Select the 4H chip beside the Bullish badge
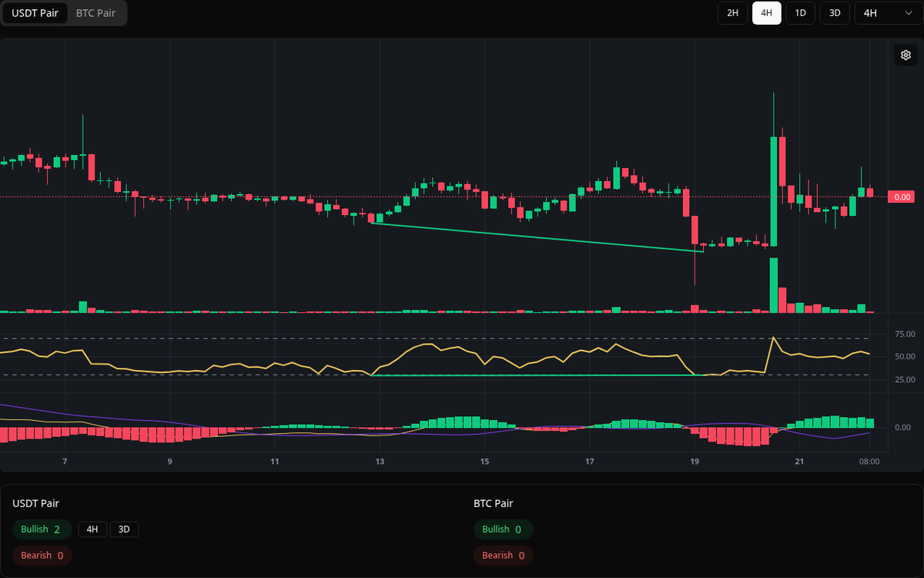924x578 pixels. coord(92,529)
